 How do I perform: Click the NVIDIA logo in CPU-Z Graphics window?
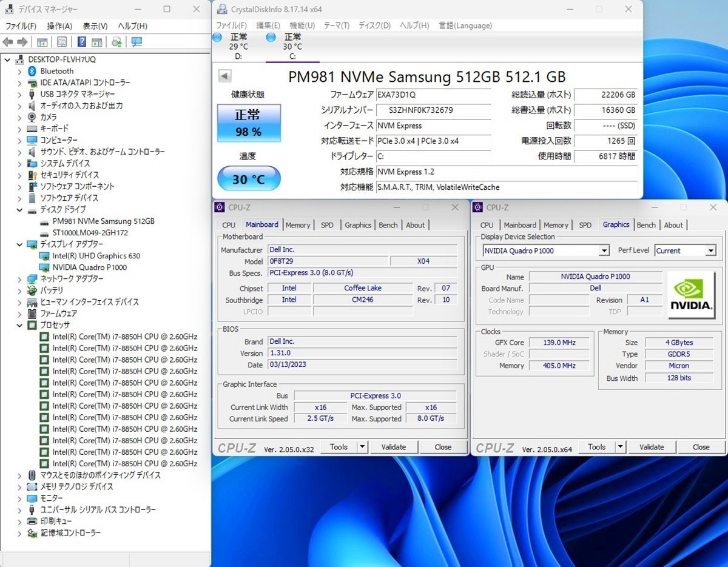(692, 295)
